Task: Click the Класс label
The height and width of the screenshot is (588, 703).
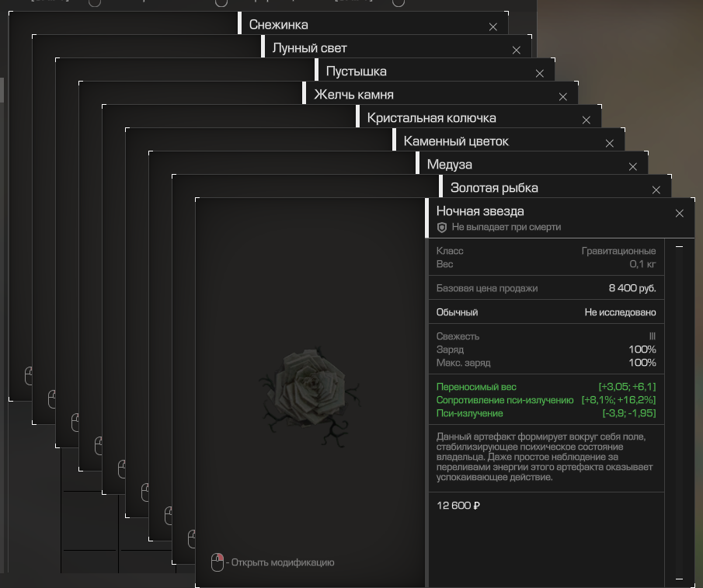Action: click(x=450, y=251)
